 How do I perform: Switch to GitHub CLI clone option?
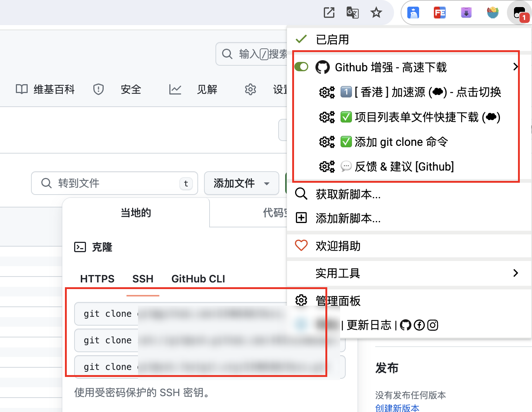[x=198, y=279]
